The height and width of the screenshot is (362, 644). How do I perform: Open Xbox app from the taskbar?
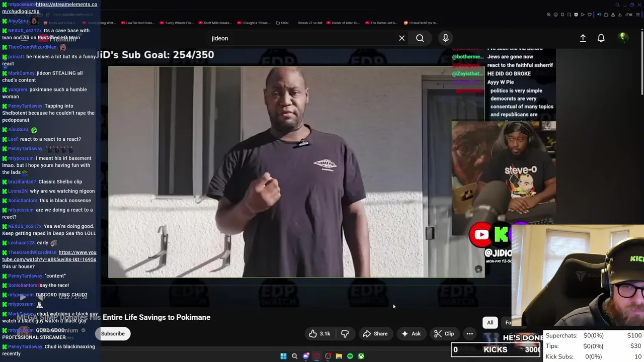[x=361, y=356]
